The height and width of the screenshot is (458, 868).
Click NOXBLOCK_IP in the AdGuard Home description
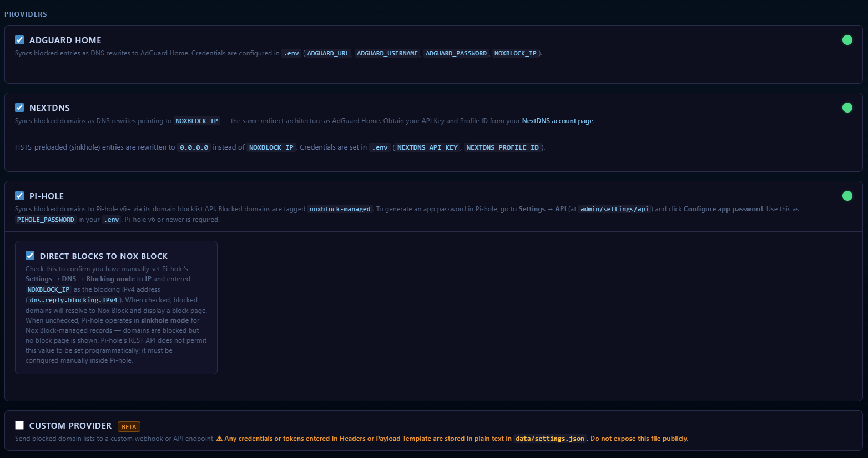coord(516,53)
